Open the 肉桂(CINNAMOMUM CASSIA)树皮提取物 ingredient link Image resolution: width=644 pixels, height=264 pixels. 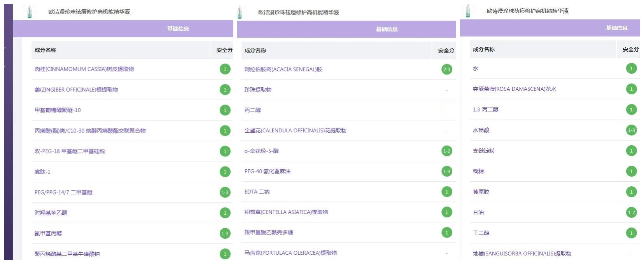click(x=84, y=69)
